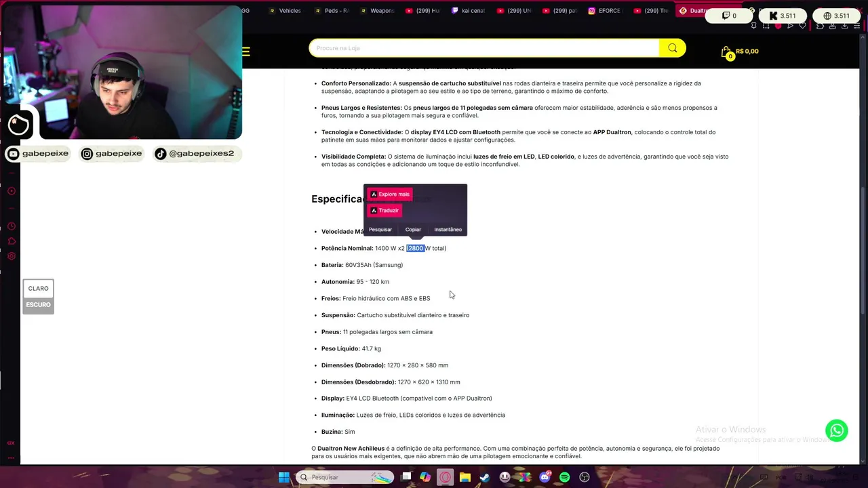Click the Pneus: 11 polegadas line
The image size is (868, 488).
[377, 332]
